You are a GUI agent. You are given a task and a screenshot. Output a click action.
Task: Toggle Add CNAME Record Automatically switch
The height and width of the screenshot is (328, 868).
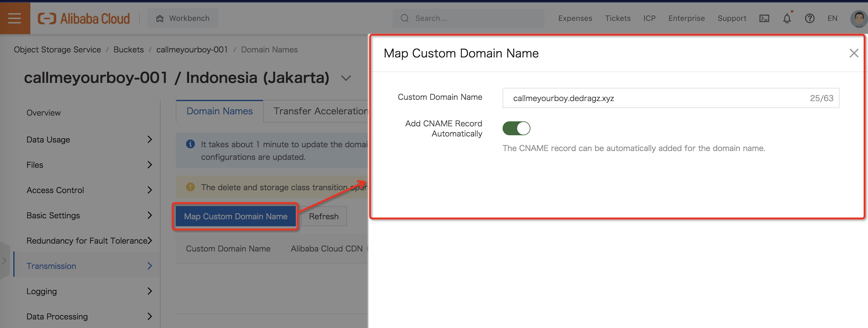tap(516, 128)
